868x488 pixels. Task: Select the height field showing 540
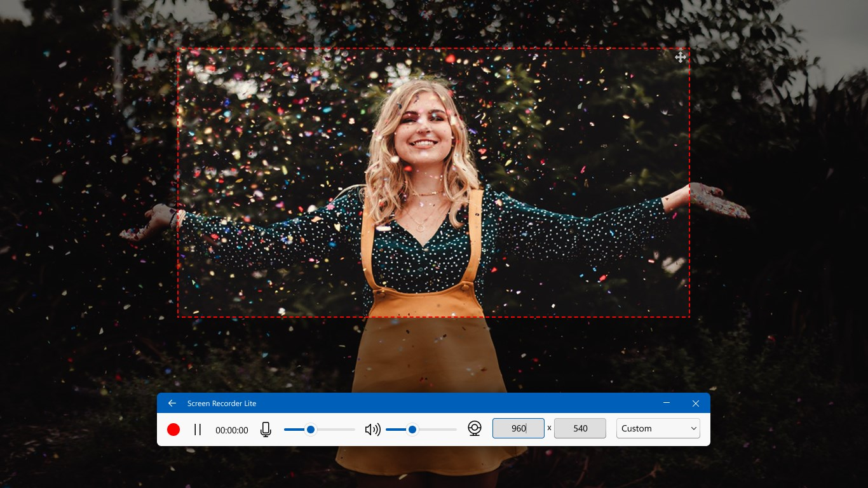point(580,428)
